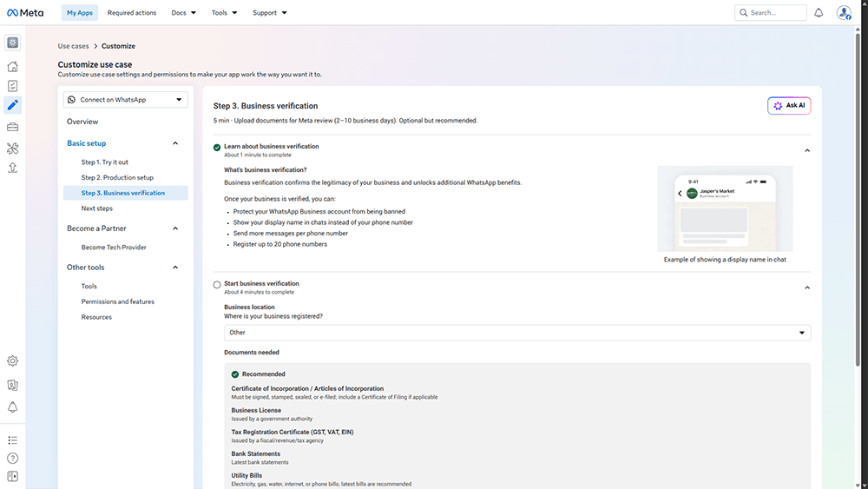Viewport: 868px width, 489px height.
Task: Select Start business verification radio circle
Action: click(217, 285)
